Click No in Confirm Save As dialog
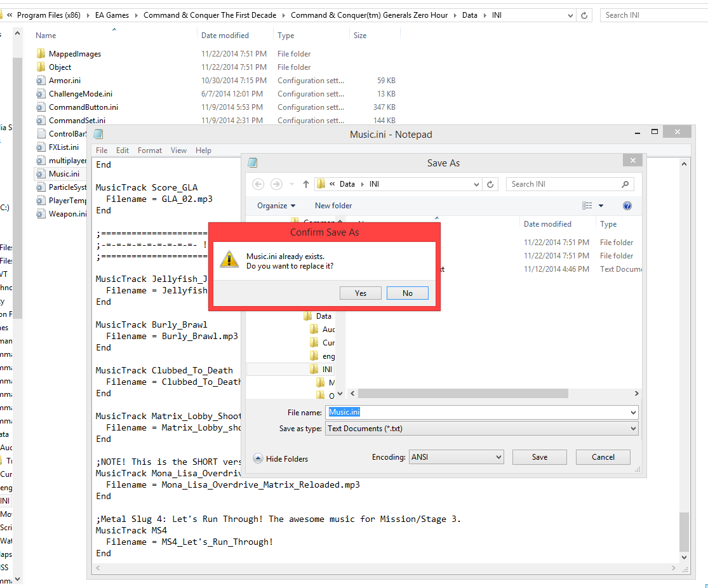The width and height of the screenshot is (708, 588). (407, 293)
